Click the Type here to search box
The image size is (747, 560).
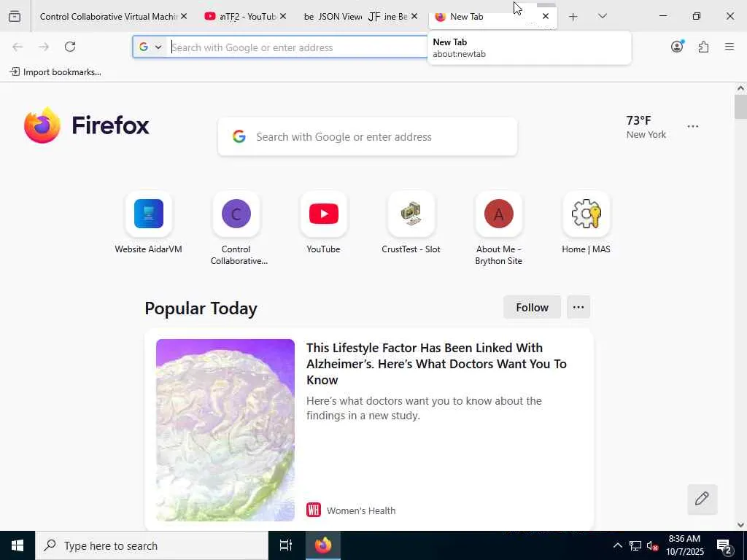[152, 545]
